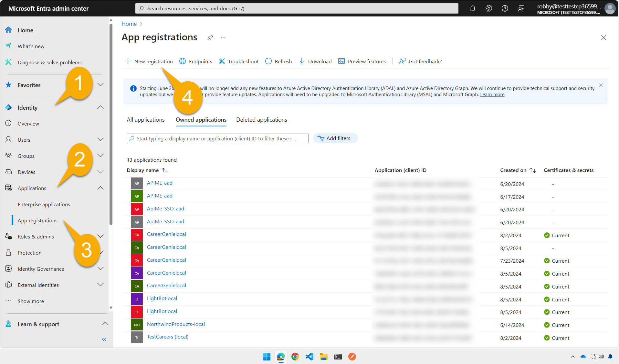Sort by Display name column arrows
619x364 pixels.
[165, 170]
